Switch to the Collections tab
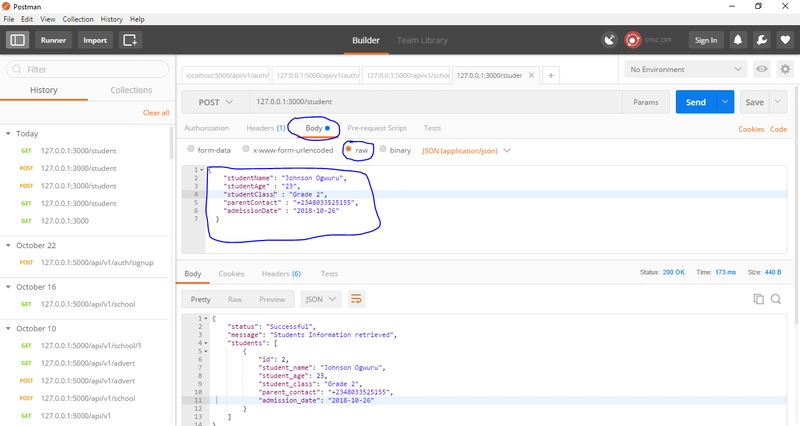This screenshot has height=426, width=800. click(131, 90)
